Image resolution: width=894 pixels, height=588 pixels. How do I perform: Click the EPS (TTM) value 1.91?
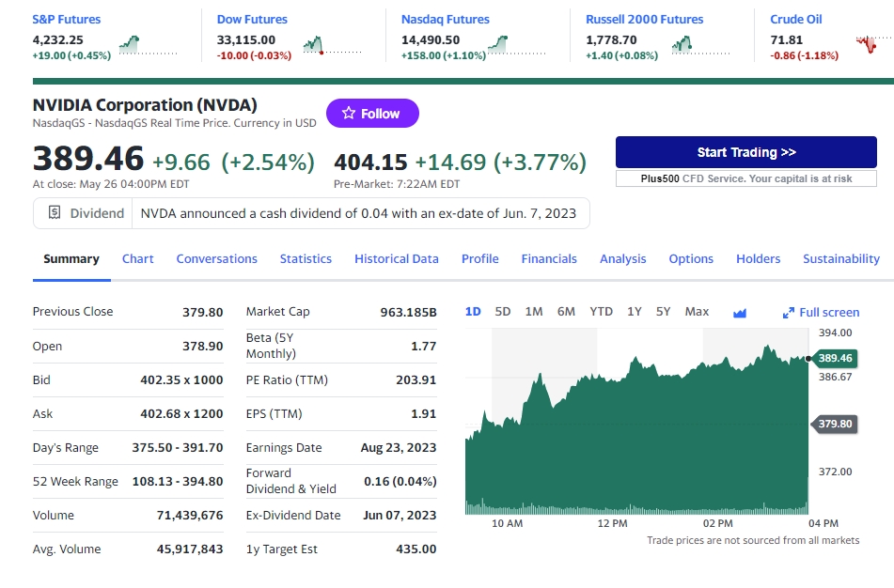424,413
